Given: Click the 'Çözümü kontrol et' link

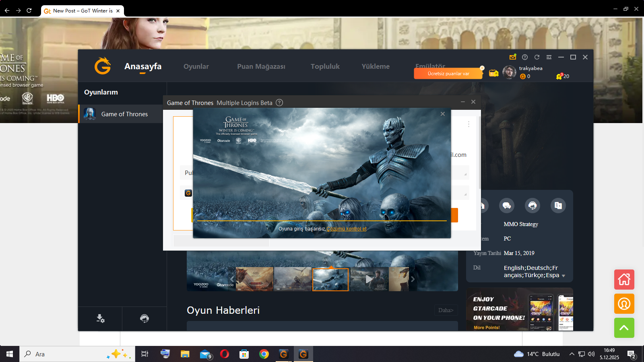Looking at the screenshot, I should coord(346,229).
